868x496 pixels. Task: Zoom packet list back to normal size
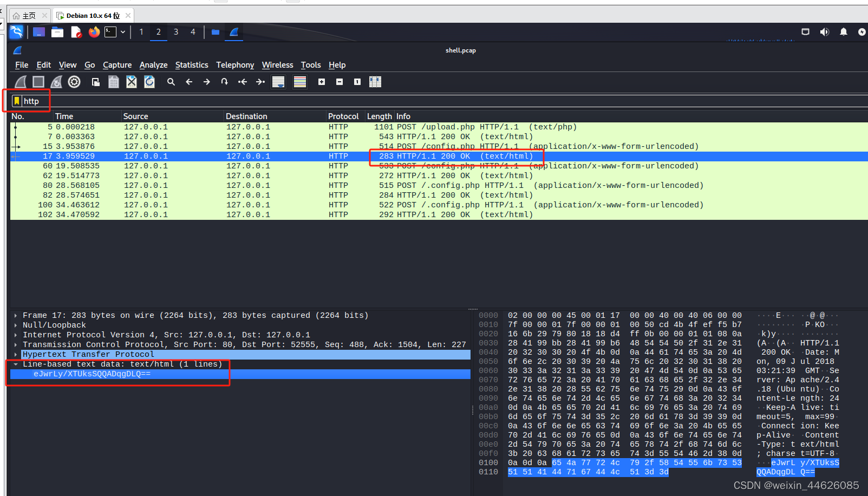click(x=356, y=82)
